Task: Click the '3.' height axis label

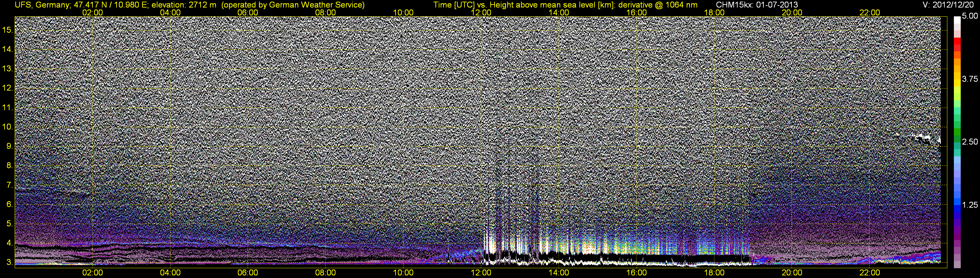Action: 10,263
